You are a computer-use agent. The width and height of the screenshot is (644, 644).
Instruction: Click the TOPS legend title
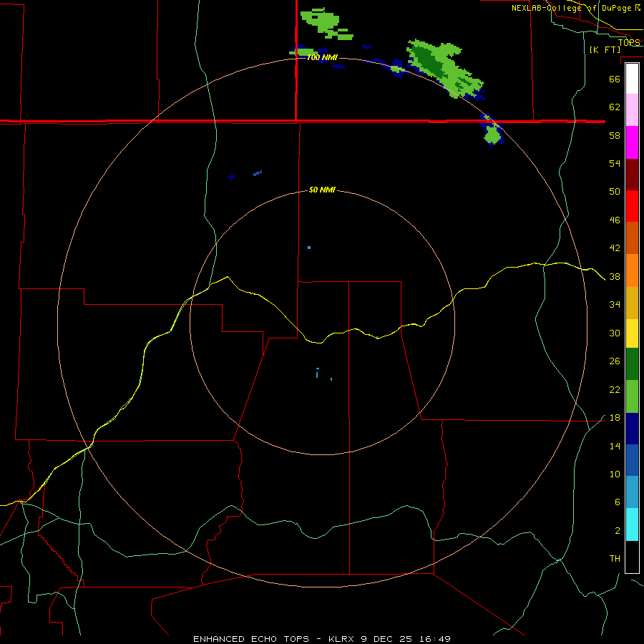coord(629,42)
